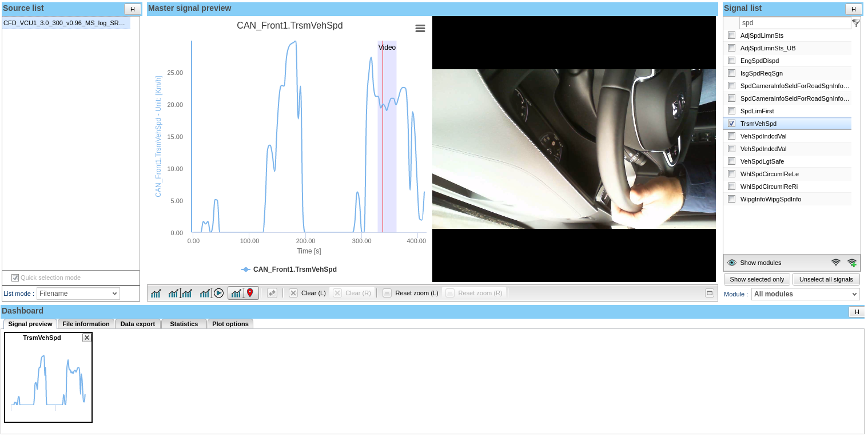Click the TrsmVehSpd signal preview thumbnail
868x440 pixels.
click(x=48, y=380)
